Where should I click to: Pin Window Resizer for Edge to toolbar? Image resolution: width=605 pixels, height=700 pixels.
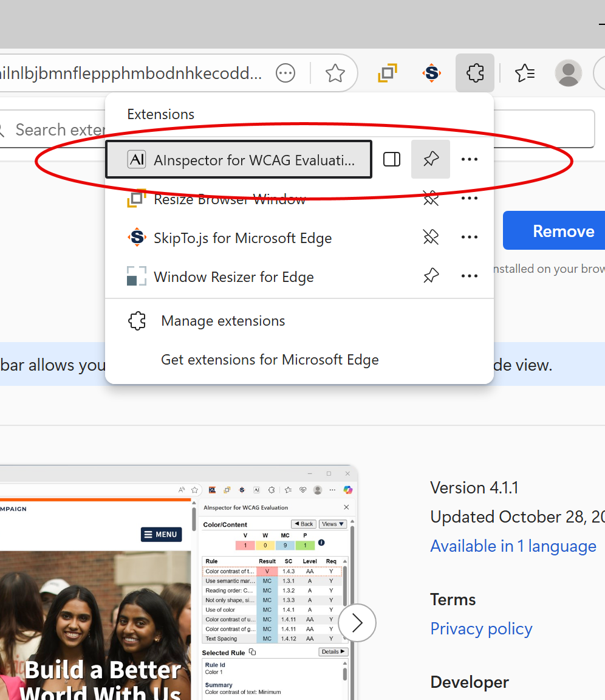tap(431, 276)
